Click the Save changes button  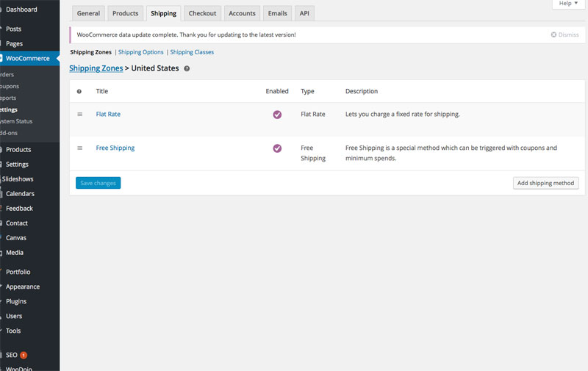98,183
